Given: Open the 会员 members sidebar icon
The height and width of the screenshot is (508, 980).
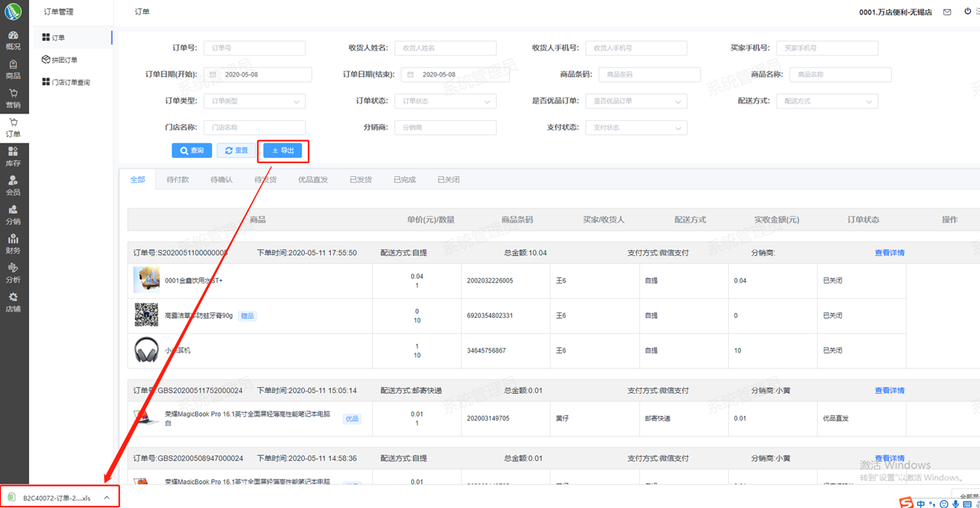Looking at the screenshot, I should click(13, 185).
